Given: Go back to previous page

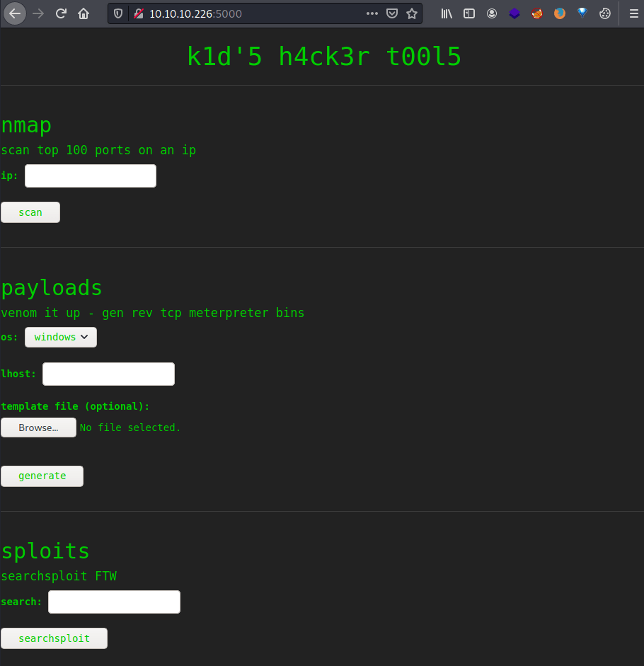Looking at the screenshot, I should [15, 13].
